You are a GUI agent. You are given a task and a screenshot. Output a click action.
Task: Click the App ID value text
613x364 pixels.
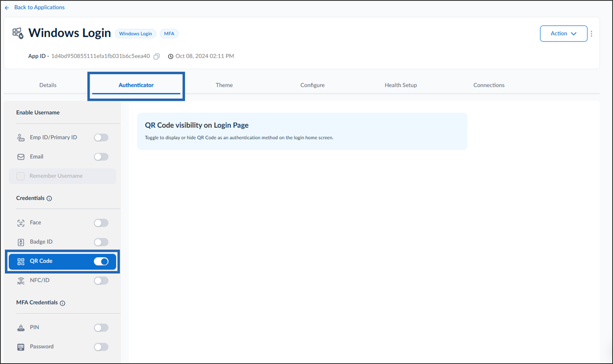tap(101, 56)
